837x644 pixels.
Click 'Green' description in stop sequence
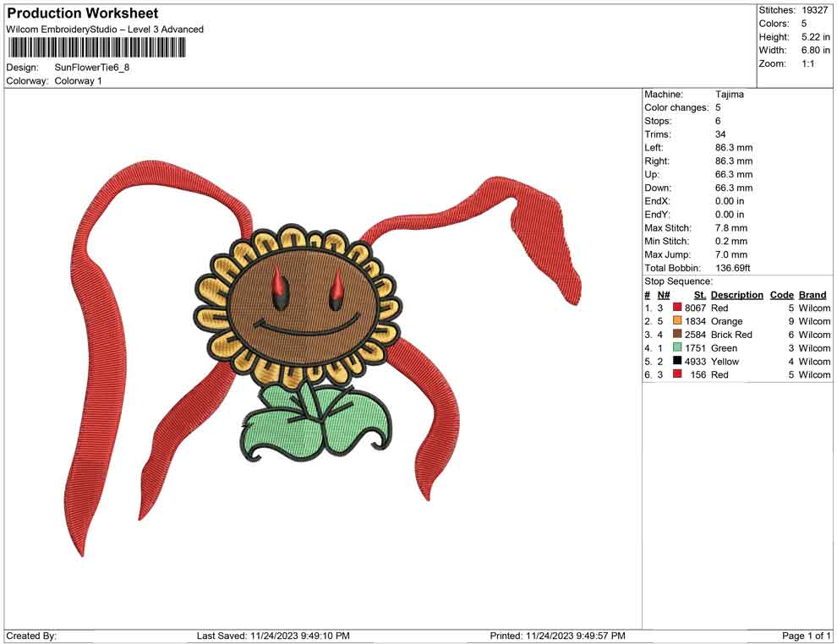pos(724,348)
